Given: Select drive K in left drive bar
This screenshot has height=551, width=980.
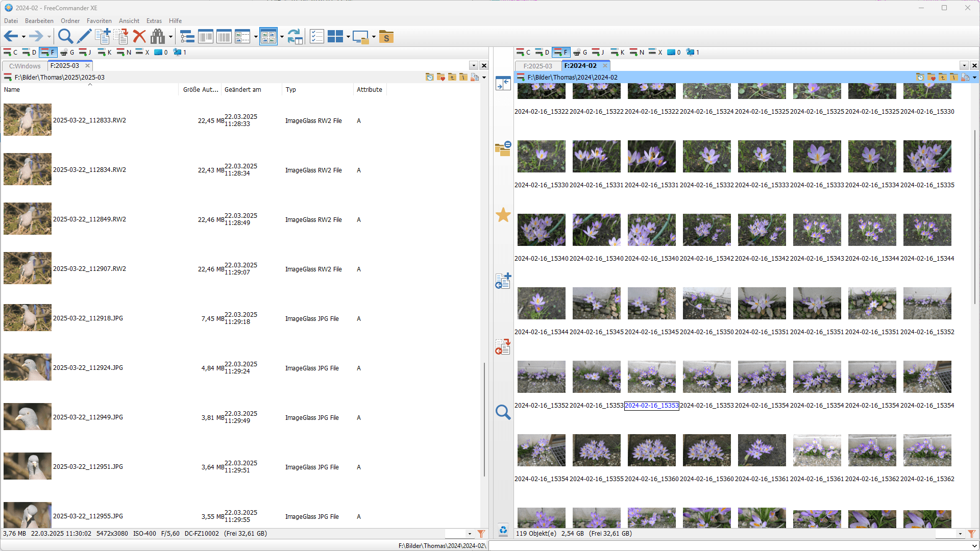Looking at the screenshot, I should (x=105, y=52).
